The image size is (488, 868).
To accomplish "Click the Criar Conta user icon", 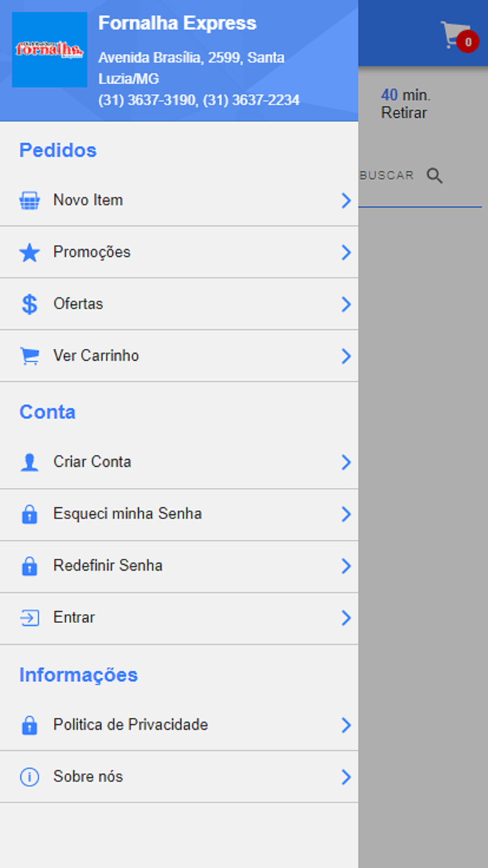I will 29,461.
